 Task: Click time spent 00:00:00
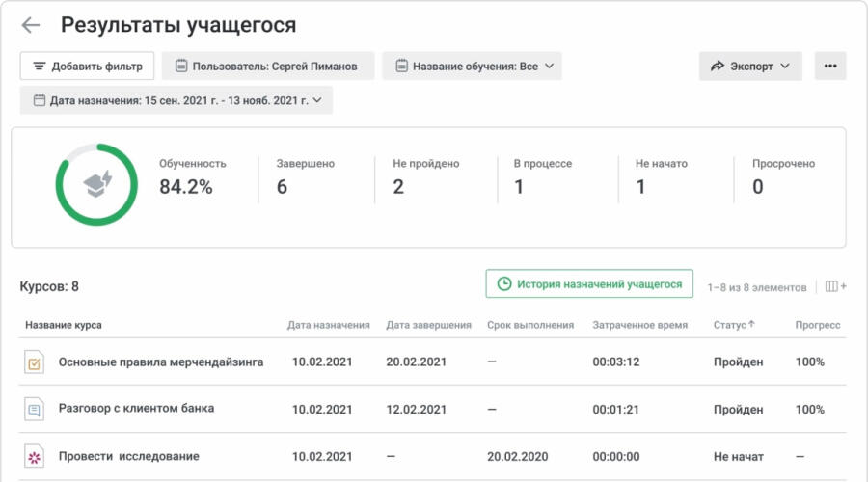(x=616, y=457)
